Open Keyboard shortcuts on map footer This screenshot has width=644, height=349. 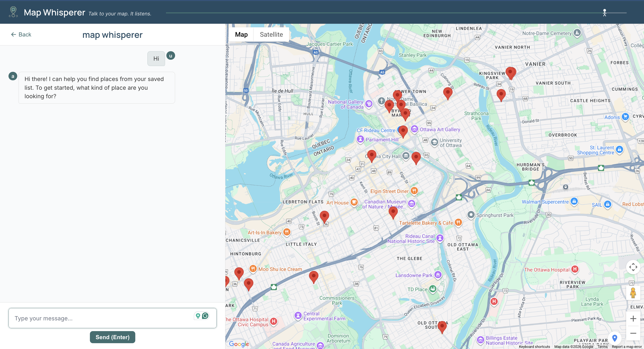(x=534, y=347)
